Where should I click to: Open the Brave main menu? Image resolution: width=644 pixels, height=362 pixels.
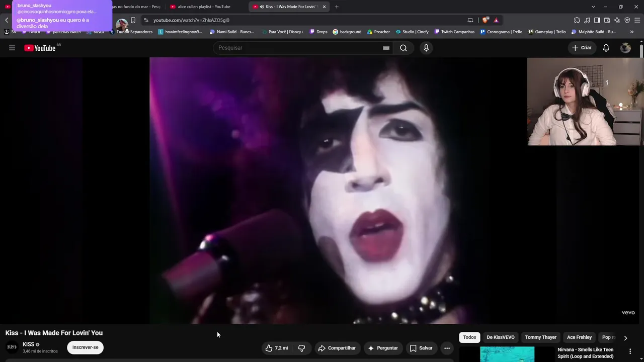pyautogui.click(x=637, y=20)
